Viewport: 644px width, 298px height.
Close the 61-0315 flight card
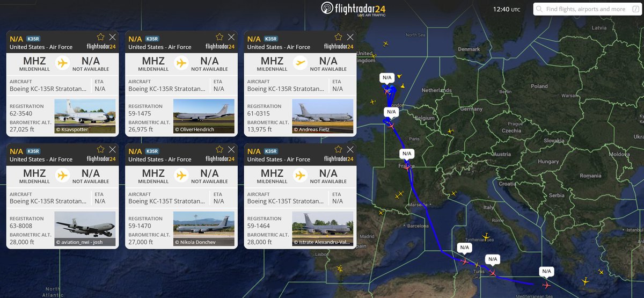pos(349,37)
